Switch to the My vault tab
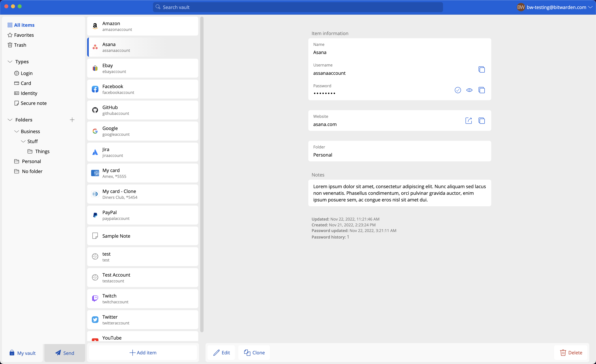This screenshot has width=596, height=364. (x=22, y=353)
